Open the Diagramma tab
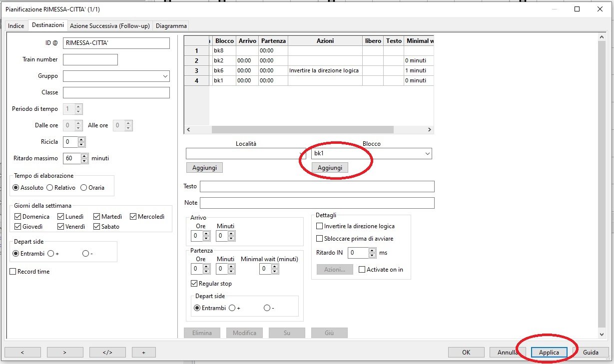Screen dimensions: 614x364 (171, 25)
